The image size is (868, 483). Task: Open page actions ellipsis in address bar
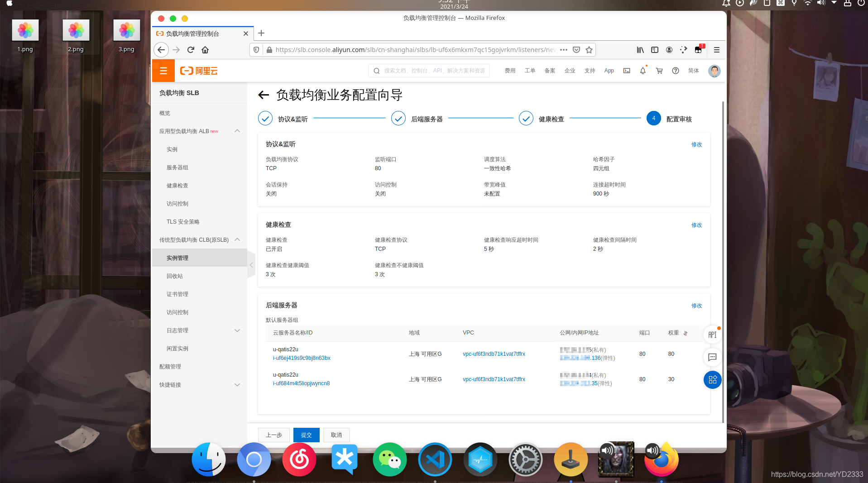[564, 50]
